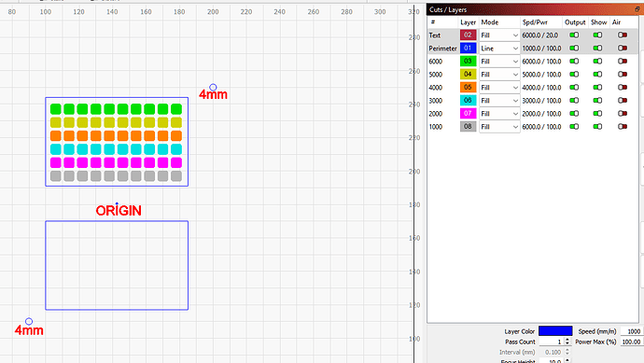This screenshot has width=644, height=363.
Task: Open Mode dropdown for the Perimeter layer
Action: pyautogui.click(x=499, y=49)
